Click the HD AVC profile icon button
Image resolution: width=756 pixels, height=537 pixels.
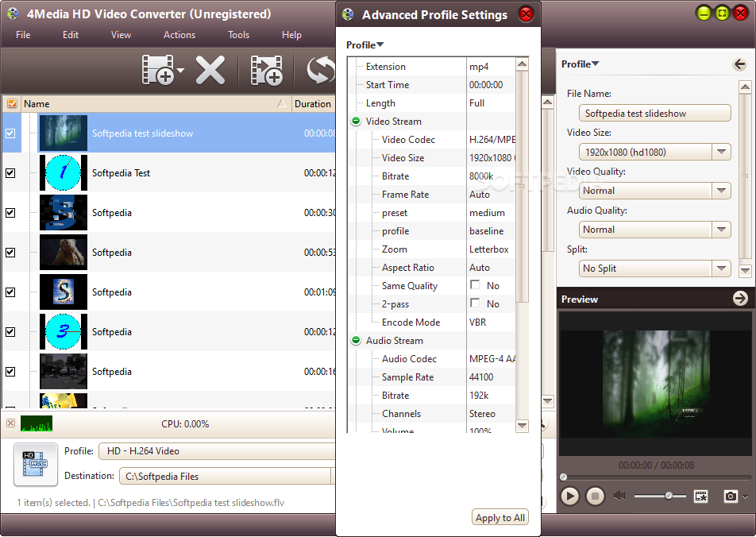coord(36,464)
